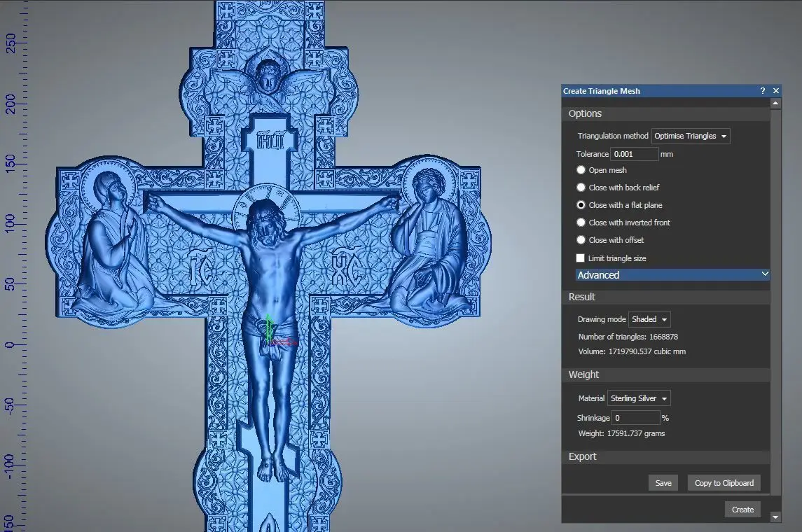Click the Copy to Clipboard button
Screen dimensions: 802x532
pos(724,483)
